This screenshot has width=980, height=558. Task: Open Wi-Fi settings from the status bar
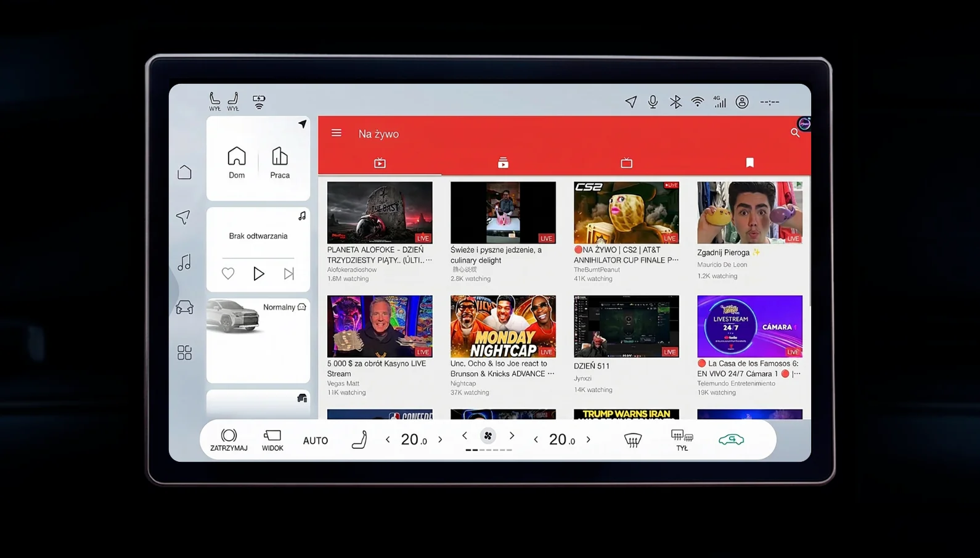(x=697, y=102)
